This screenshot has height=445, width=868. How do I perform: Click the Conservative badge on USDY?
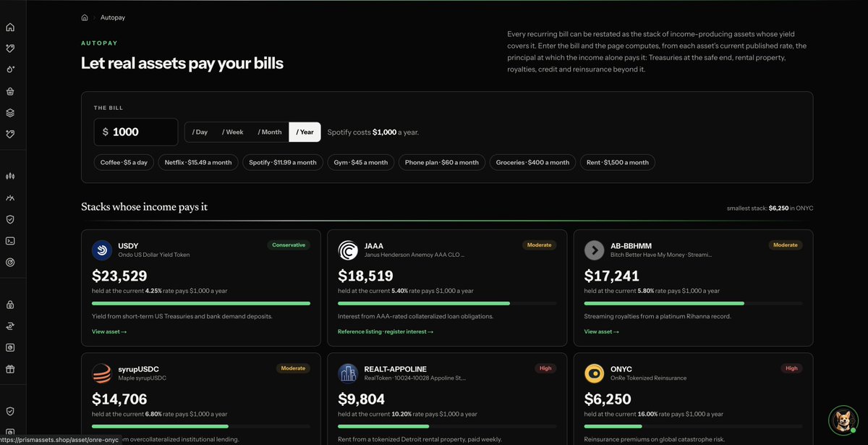pyautogui.click(x=289, y=245)
